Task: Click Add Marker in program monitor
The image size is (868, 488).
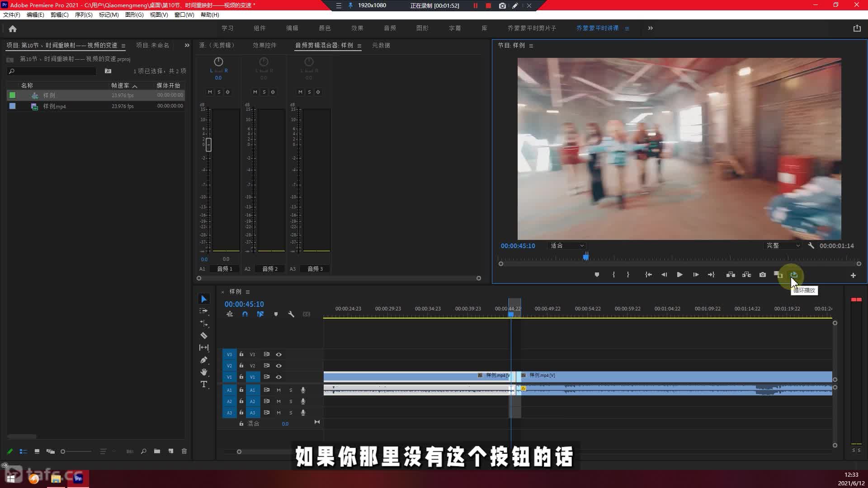Action: click(597, 275)
